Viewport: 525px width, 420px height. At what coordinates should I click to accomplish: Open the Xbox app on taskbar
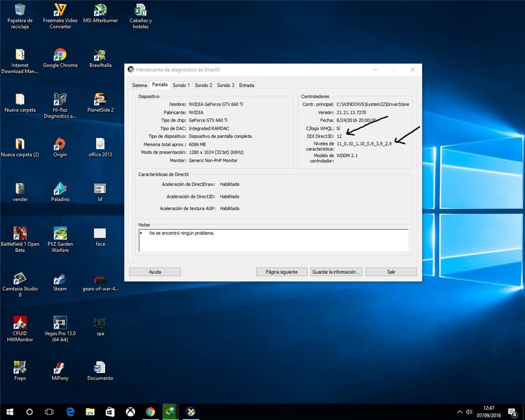pos(130,412)
